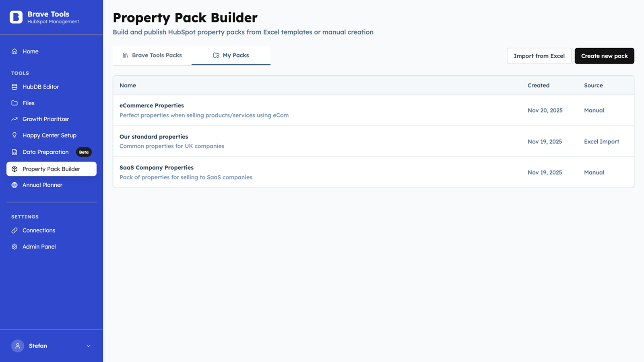The height and width of the screenshot is (362, 644).
Task: Open the HubDB Editor tool icon
Action: (x=14, y=86)
